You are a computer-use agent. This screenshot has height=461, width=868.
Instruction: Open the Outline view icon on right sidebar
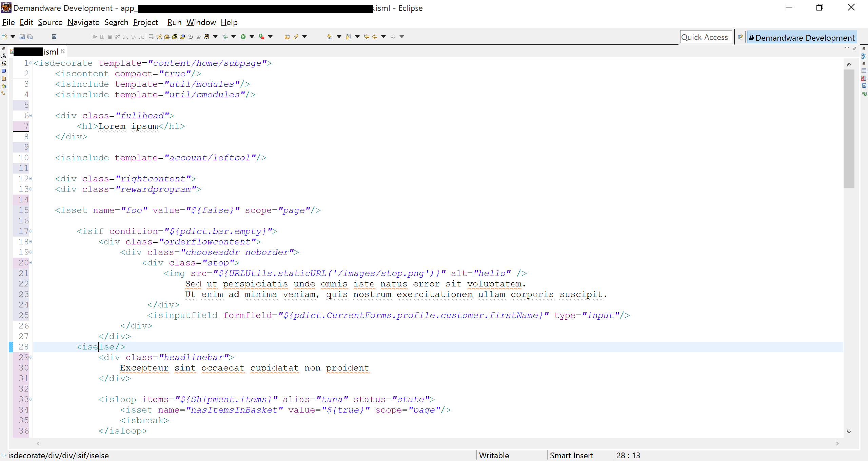coord(864,56)
